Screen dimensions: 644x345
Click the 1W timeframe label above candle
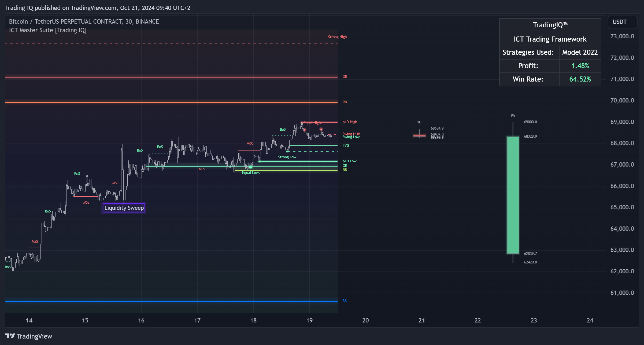click(513, 116)
